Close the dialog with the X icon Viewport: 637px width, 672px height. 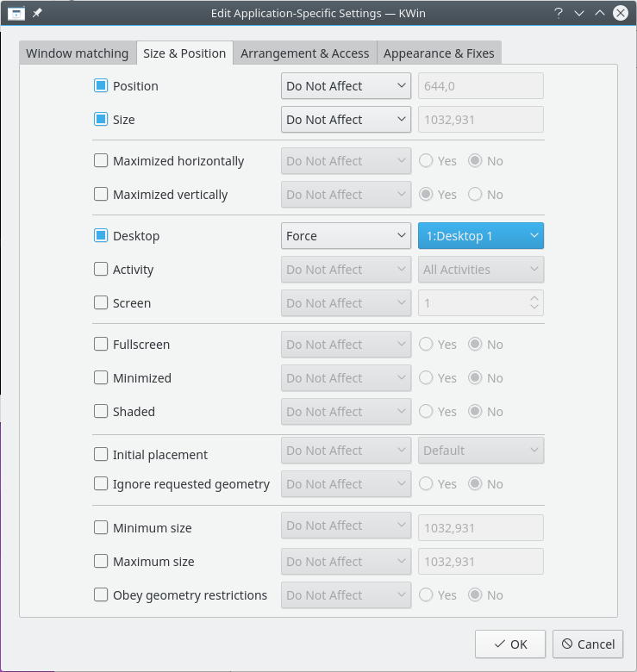(621, 13)
